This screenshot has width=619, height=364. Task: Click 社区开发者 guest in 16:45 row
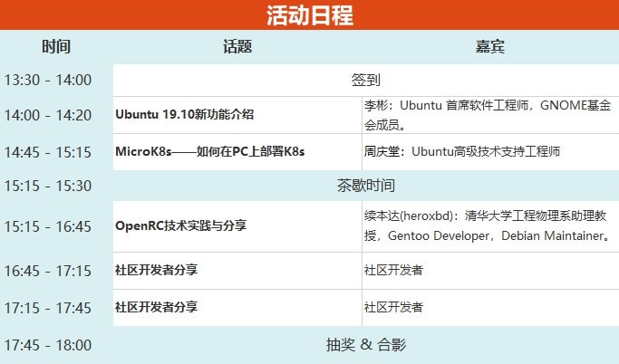(393, 270)
